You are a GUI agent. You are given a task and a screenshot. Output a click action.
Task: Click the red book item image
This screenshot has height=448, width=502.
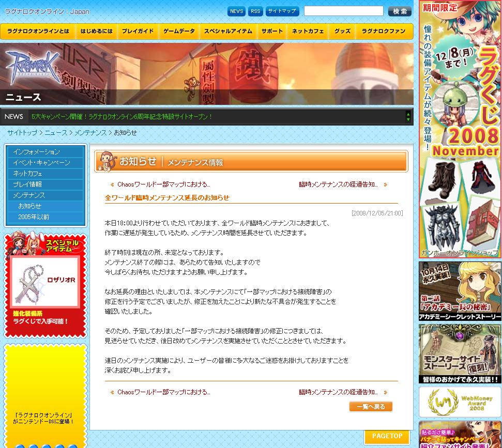tap(482, 222)
